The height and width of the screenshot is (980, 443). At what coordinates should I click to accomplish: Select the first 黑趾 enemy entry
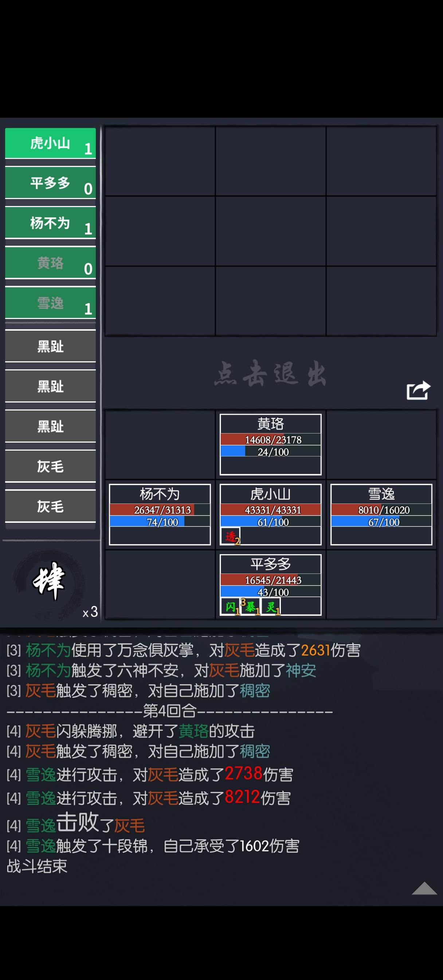(x=51, y=346)
